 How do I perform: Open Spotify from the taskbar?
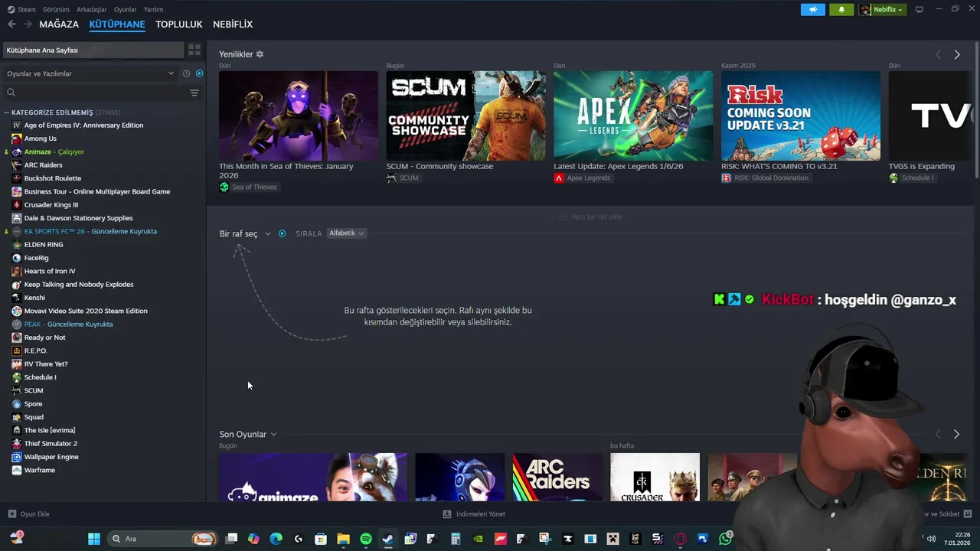[365, 539]
